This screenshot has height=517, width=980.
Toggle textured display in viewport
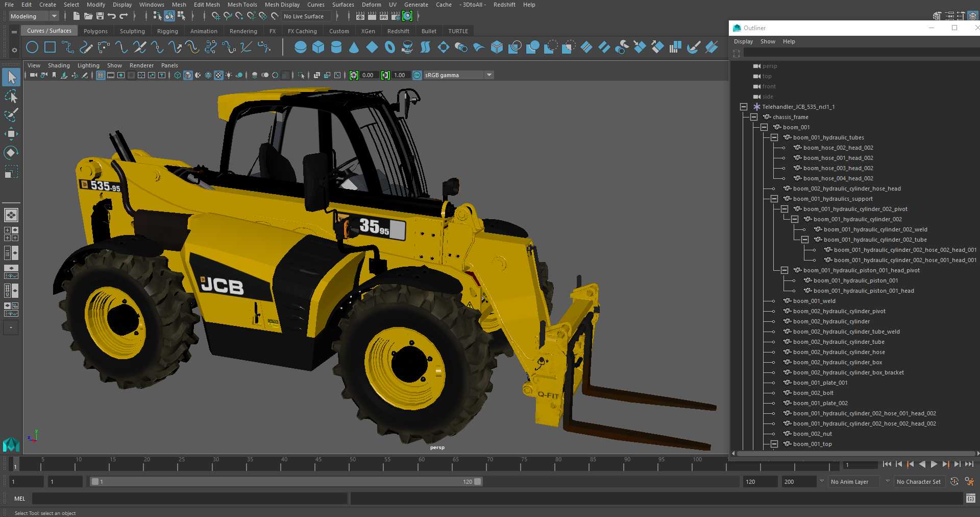pos(218,75)
